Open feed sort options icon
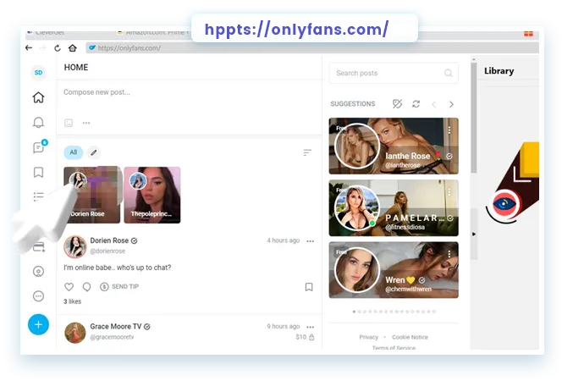Image resolution: width=562 pixels, height=392 pixels. (x=307, y=152)
